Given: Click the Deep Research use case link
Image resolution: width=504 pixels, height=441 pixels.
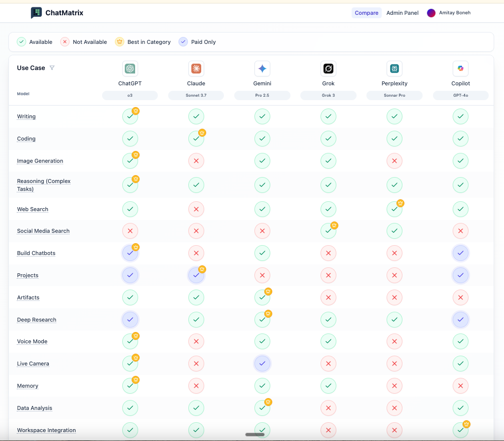Looking at the screenshot, I should click(x=36, y=320).
